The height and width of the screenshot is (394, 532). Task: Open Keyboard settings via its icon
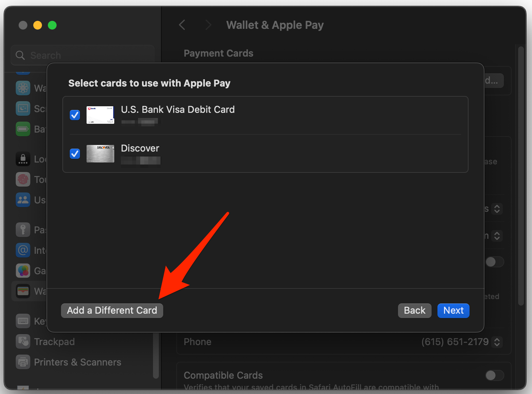click(x=23, y=321)
